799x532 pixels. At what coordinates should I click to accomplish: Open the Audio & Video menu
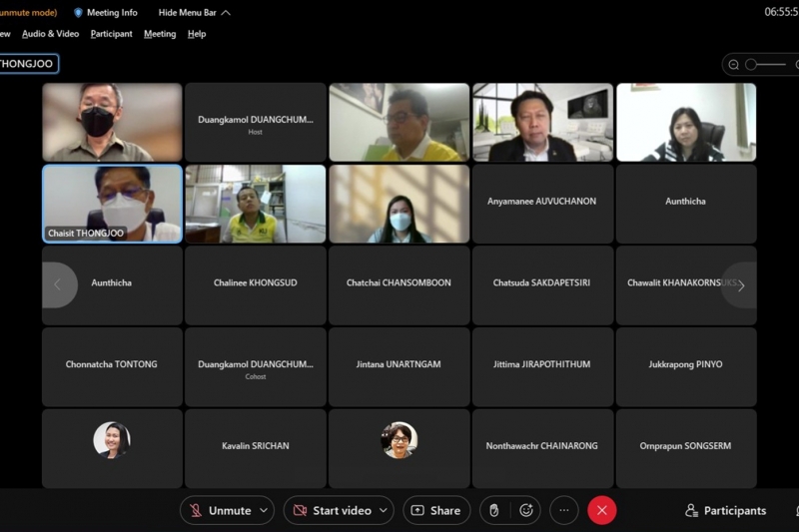click(50, 34)
